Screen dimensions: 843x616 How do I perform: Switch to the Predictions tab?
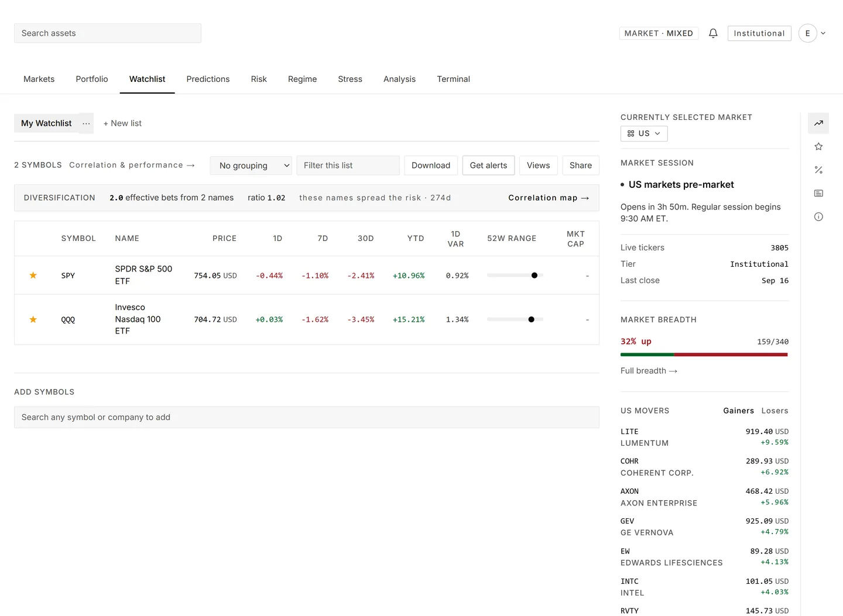point(208,79)
